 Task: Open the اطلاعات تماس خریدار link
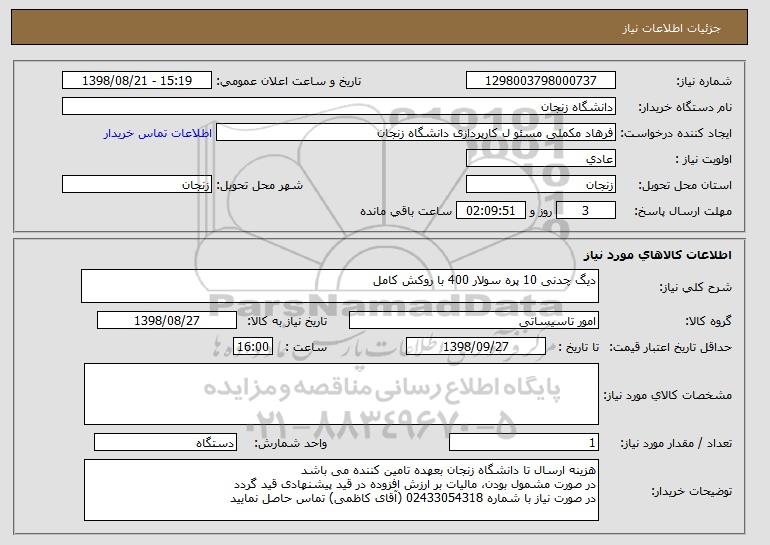(x=158, y=134)
